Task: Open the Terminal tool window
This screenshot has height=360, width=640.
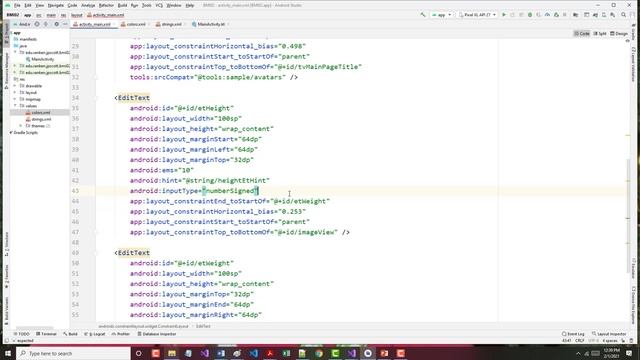Action: (x=46, y=334)
